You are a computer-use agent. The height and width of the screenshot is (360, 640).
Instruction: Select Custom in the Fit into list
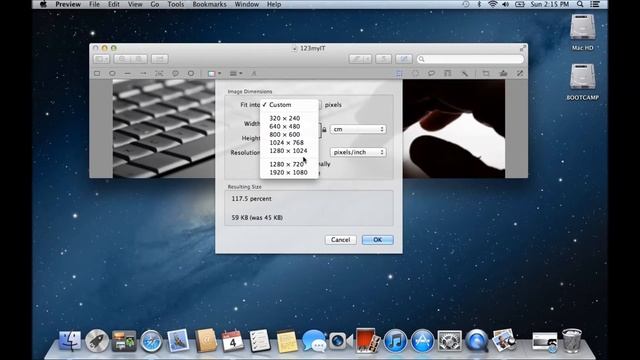tap(289, 105)
